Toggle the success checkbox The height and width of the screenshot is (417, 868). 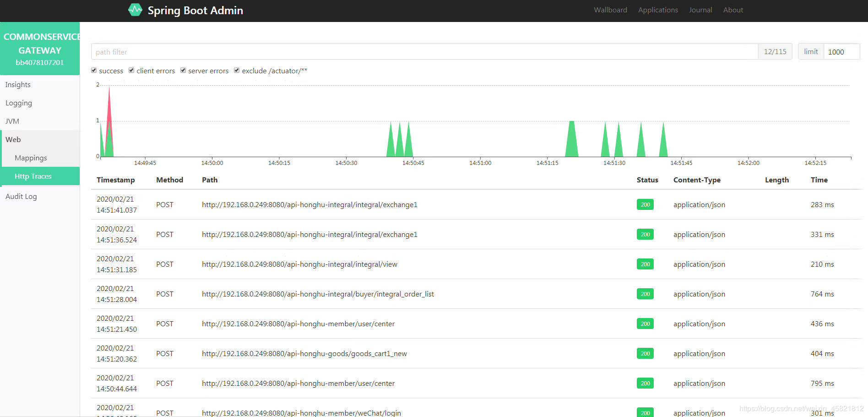[x=94, y=70]
